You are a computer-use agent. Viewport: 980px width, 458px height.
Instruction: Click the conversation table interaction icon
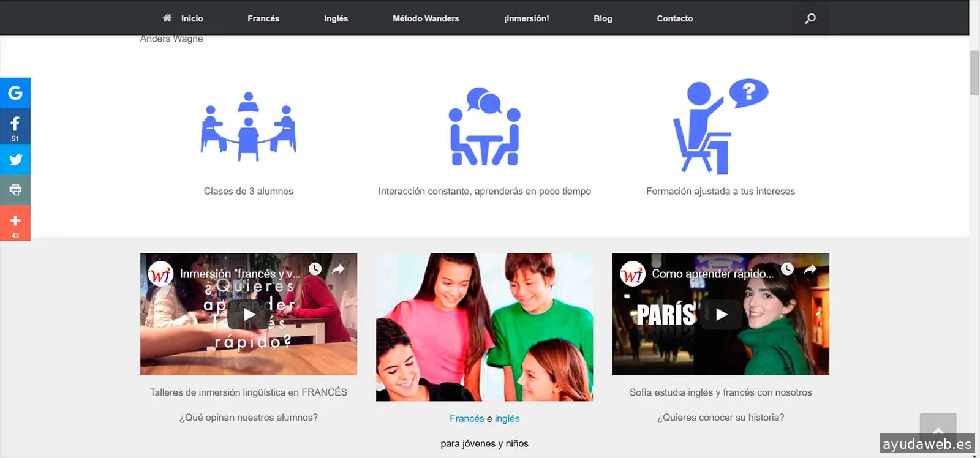pyautogui.click(x=484, y=127)
